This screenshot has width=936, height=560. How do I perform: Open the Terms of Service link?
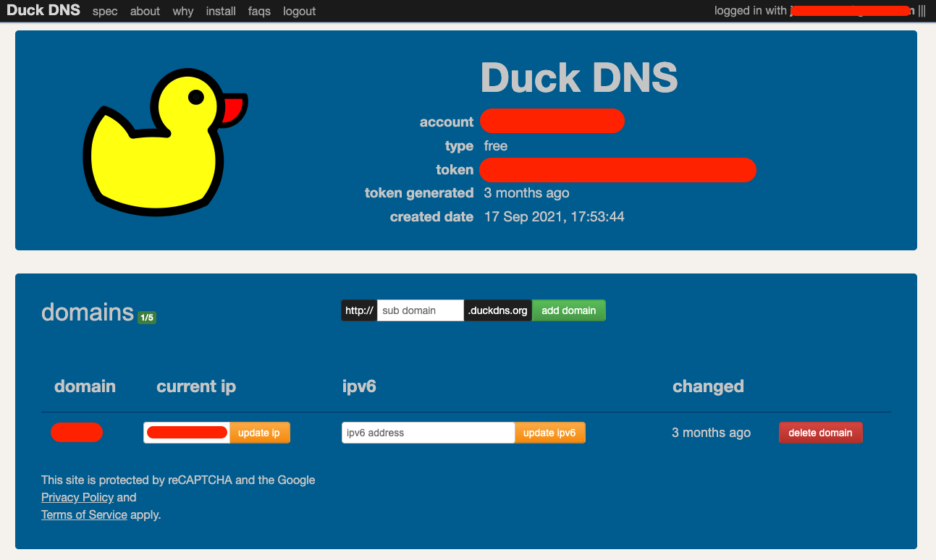click(x=84, y=515)
